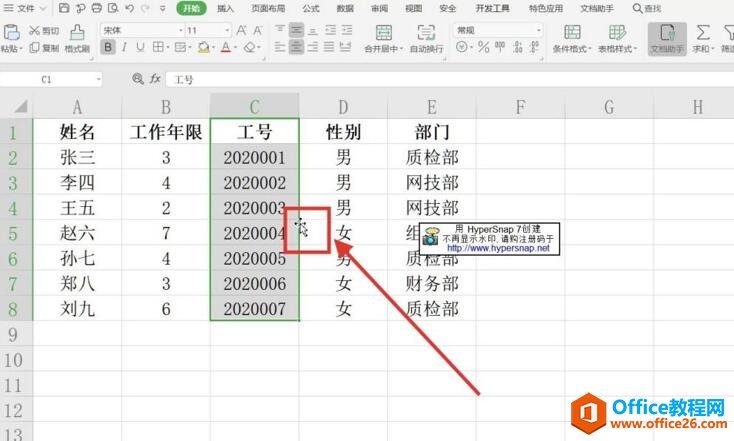Toggle Italic formatting button
Screen dimensions: 734x441
pyautogui.click(x=124, y=47)
